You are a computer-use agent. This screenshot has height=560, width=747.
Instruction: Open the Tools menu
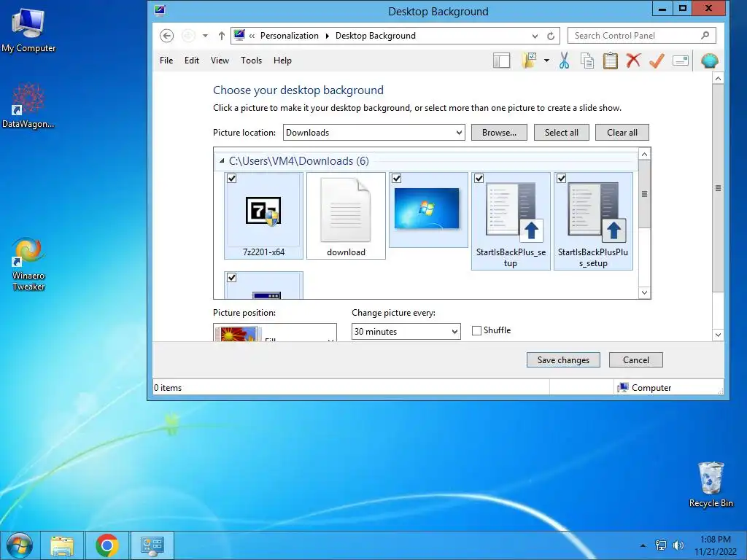click(x=251, y=61)
